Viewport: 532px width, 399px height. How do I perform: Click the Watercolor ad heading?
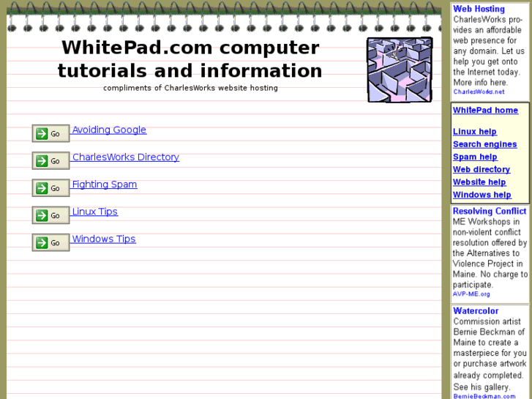(476, 311)
